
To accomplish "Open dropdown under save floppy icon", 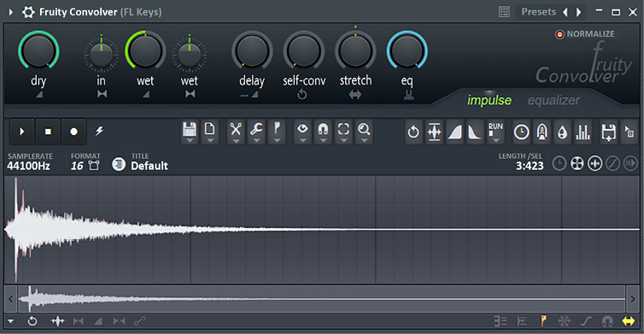I will click(x=190, y=140).
